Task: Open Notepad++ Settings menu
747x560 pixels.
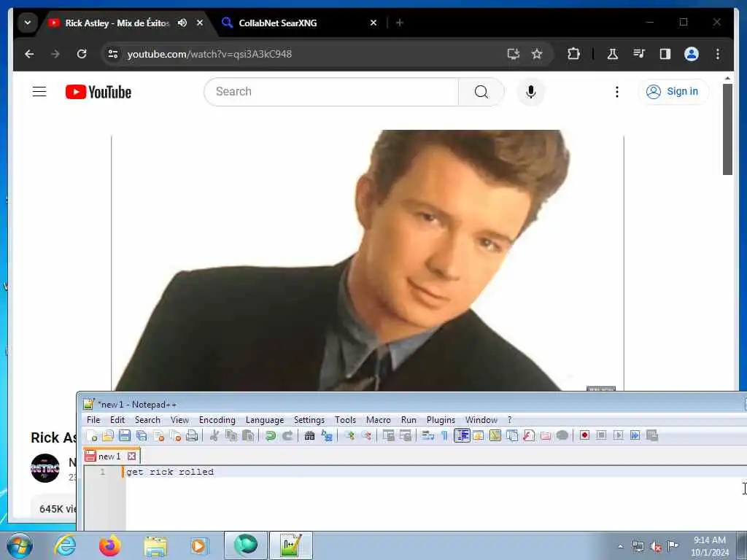Action: click(309, 419)
